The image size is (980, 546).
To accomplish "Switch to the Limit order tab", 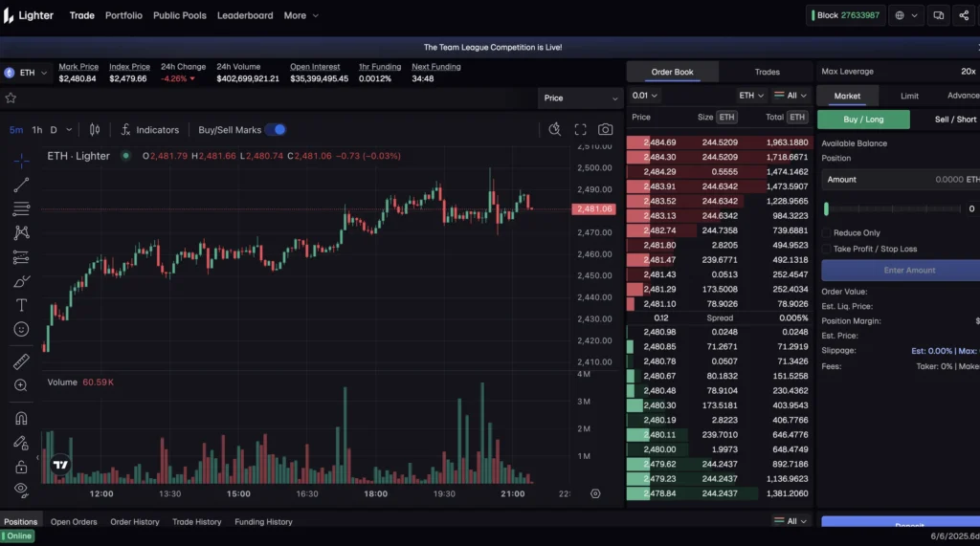I will click(909, 96).
